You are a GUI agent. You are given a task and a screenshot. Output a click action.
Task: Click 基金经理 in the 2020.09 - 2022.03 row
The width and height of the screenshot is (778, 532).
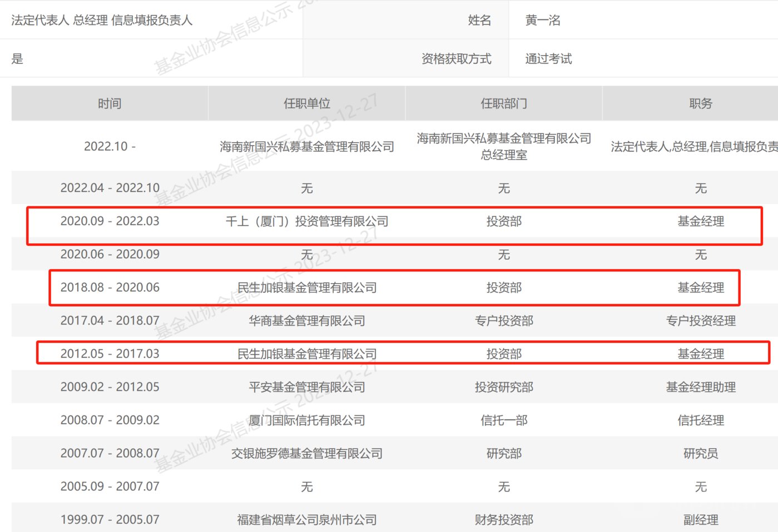coord(701,221)
